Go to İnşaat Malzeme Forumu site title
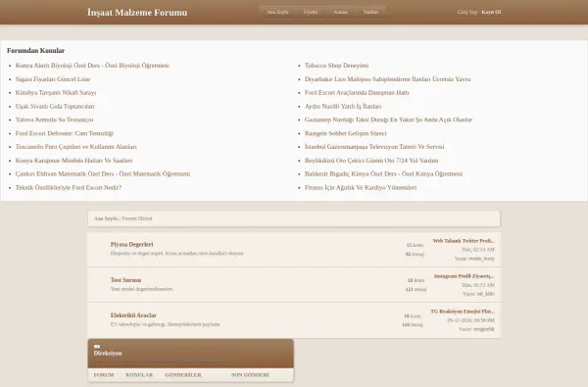Screen dimensions: 588x387 pyautogui.click(x=137, y=13)
